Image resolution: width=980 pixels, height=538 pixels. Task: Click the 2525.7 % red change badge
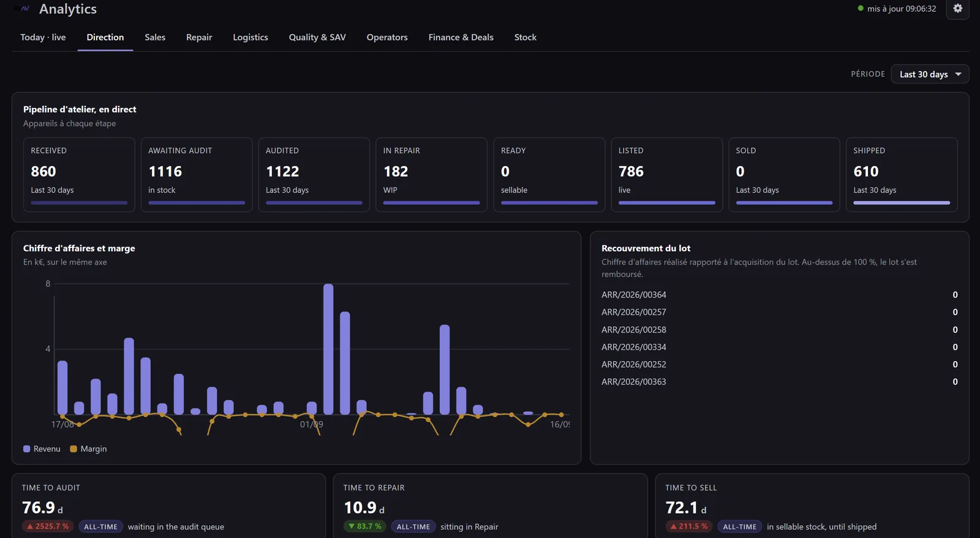48,526
